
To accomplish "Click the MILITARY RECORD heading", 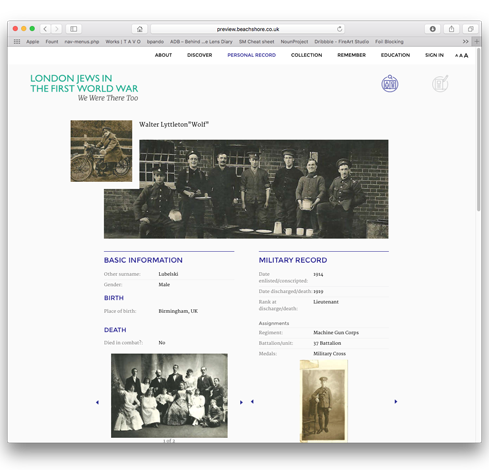I will [293, 260].
